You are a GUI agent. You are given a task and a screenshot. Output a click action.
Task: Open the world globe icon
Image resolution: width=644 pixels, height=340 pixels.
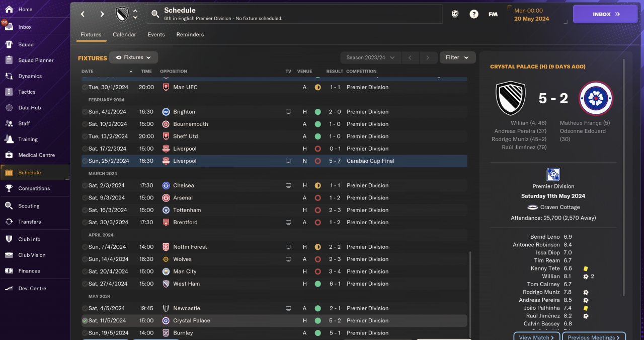click(x=455, y=14)
